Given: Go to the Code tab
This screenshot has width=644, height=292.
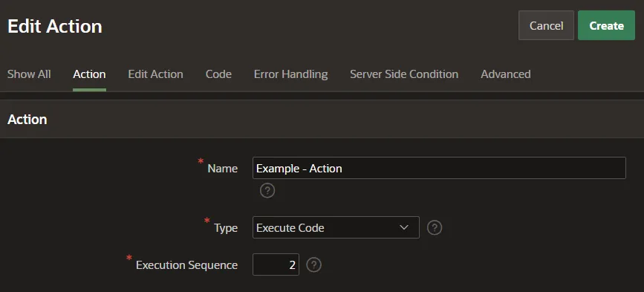Looking at the screenshot, I should (x=218, y=74).
